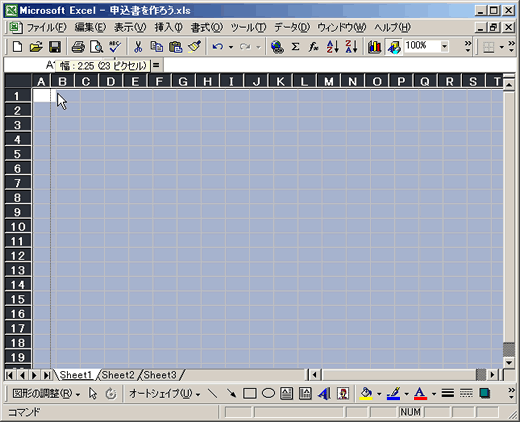Save the workbook with the floppy disk icon
The height and width of the screenshot is (422, 520).
55,47
